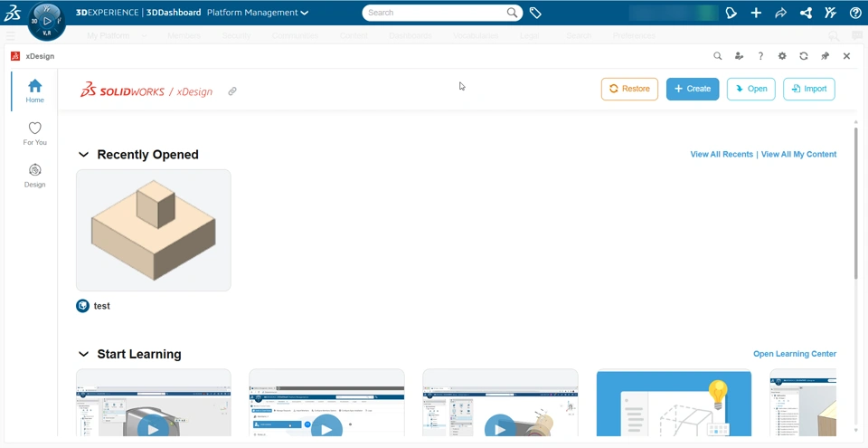The image size is (868, 448).
Task: Click the blurred user name area
Action: tap(674, 13)
